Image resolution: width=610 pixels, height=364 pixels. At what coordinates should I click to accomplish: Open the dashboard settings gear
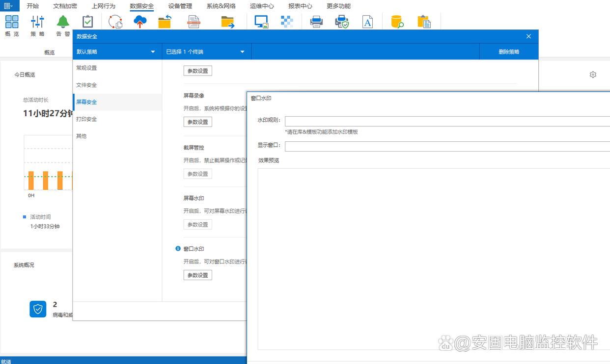(x=593, y=75)
